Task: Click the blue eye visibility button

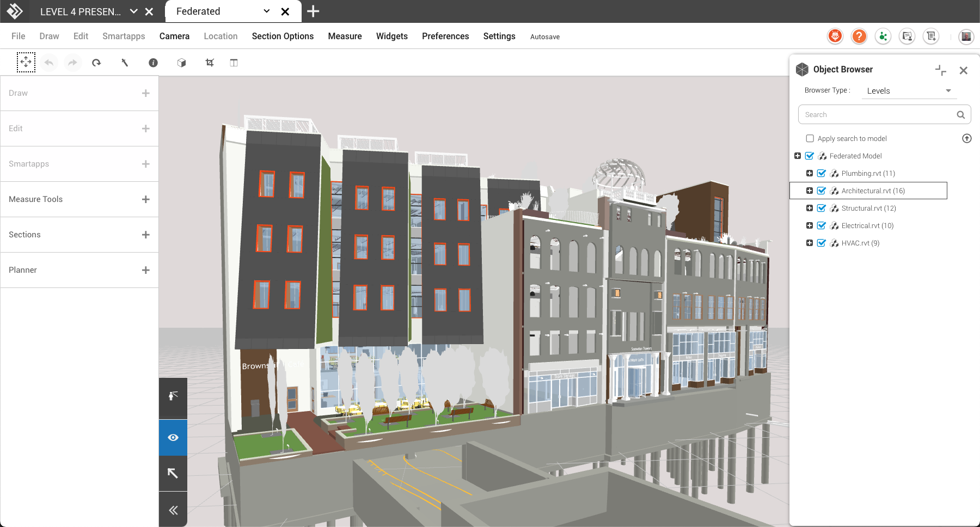Action: pyautogui.click(x=173, y=438)
